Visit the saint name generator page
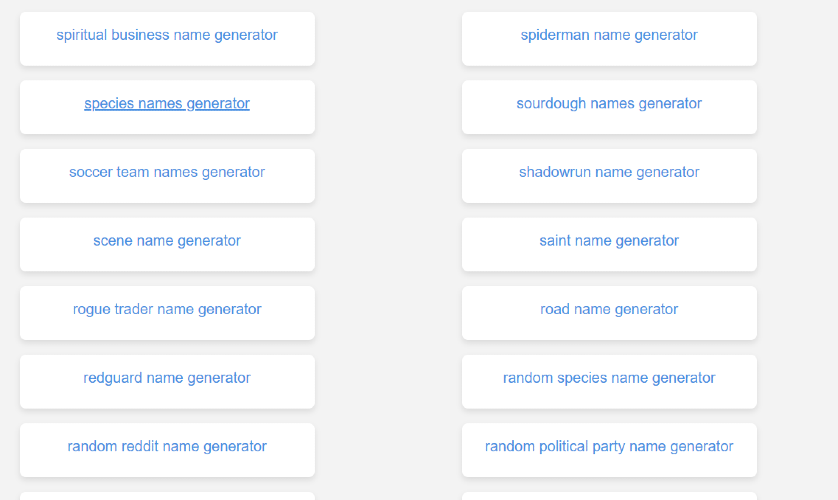The width and height of the screenshot is (838, 500). (x=609, y=241)
